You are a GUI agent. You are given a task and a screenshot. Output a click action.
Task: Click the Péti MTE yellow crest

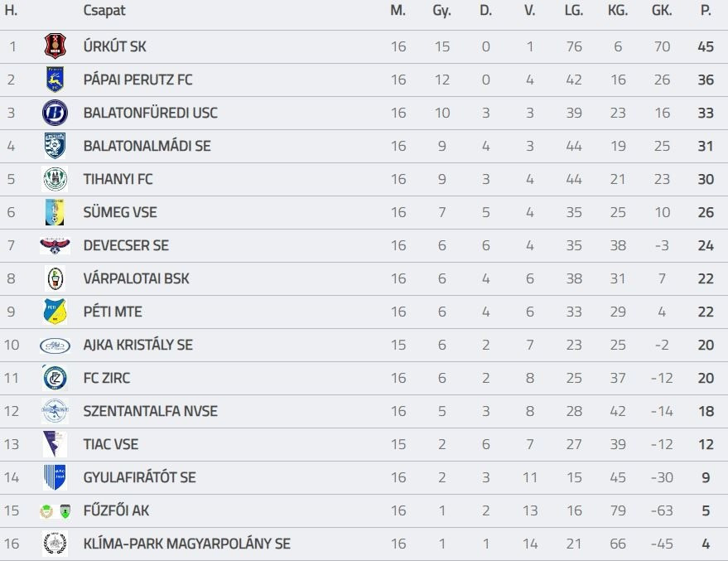[55, 312]
